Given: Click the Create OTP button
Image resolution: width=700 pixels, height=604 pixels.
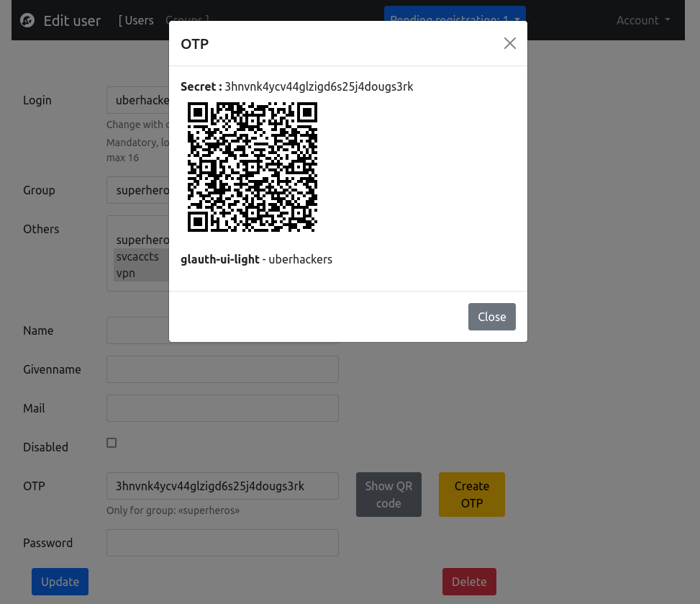Looking at the screenshot, I should pyautogui.click(x=471, y=495).
